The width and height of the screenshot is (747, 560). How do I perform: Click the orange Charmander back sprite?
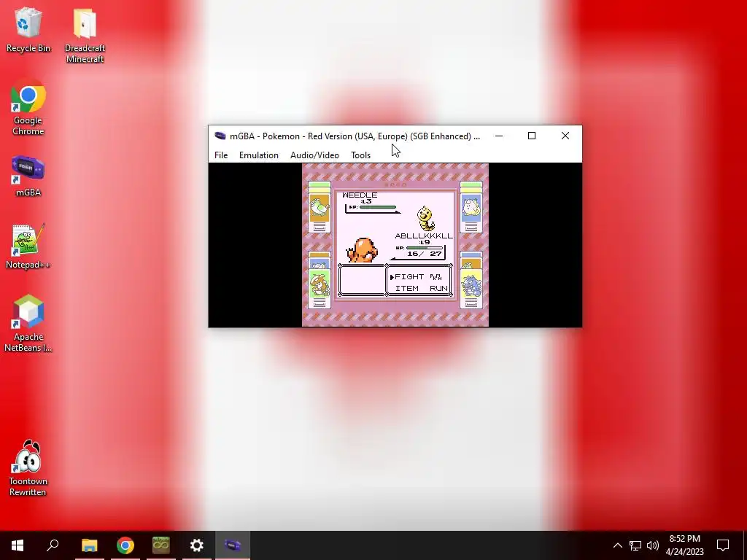[363, 250]
